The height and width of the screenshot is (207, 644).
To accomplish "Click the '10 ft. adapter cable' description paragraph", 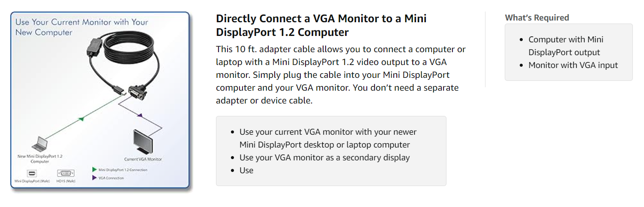I will click(x=341, y=75).
